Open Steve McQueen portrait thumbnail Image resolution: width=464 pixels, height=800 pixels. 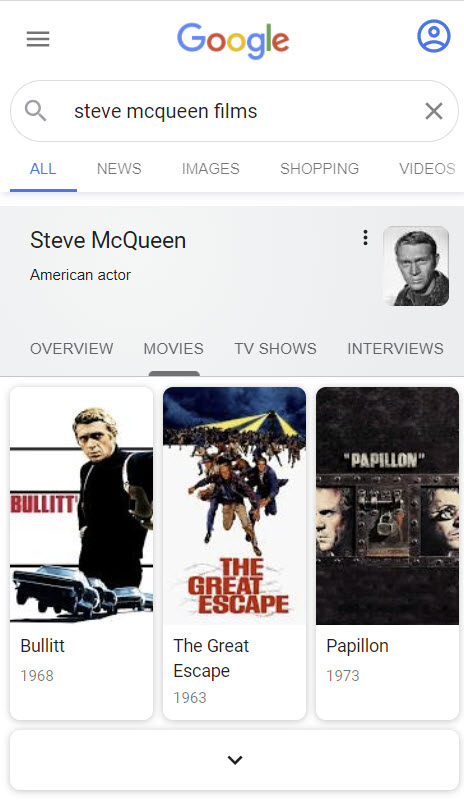pos(416,266)
